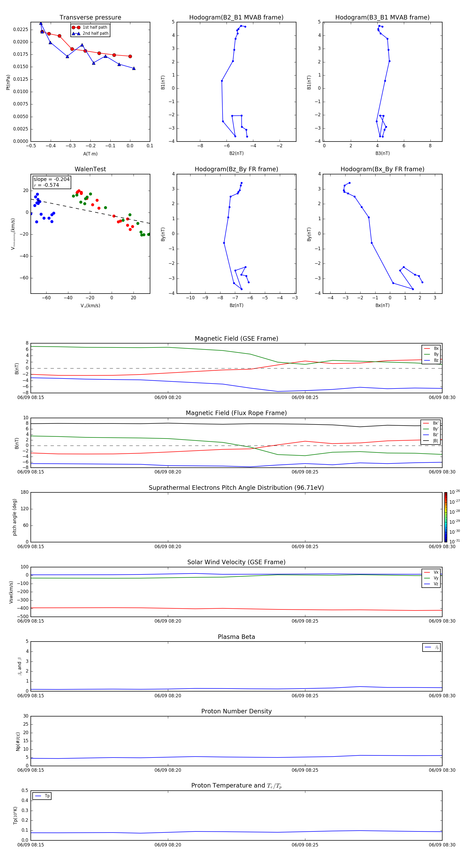This screenshot has height=868, width=473.
Task: Select the '2nd half path' legend entry
Action: (90, 33)
